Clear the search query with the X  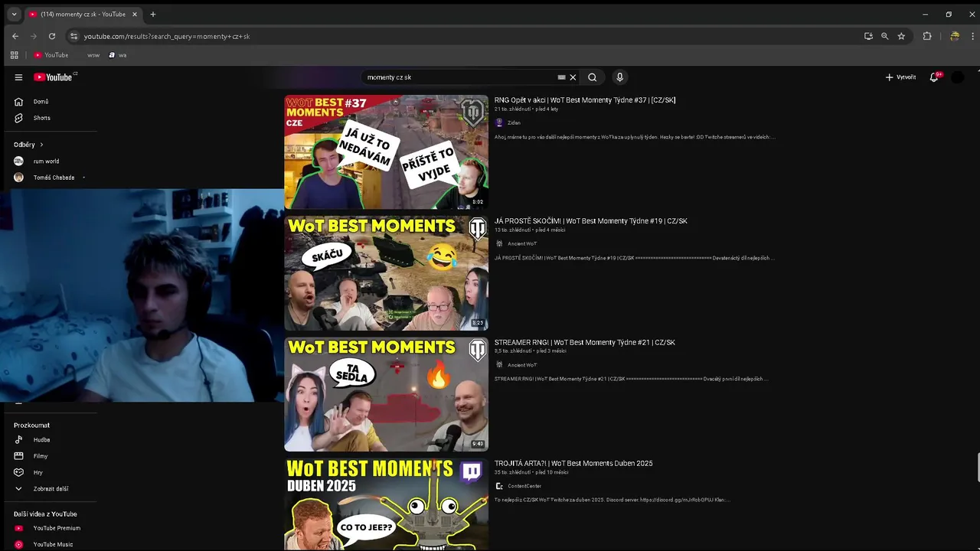coord(573,77)
